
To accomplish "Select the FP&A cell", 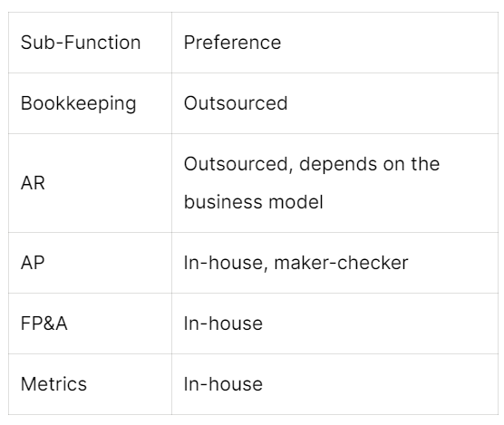I will point(90,324).
